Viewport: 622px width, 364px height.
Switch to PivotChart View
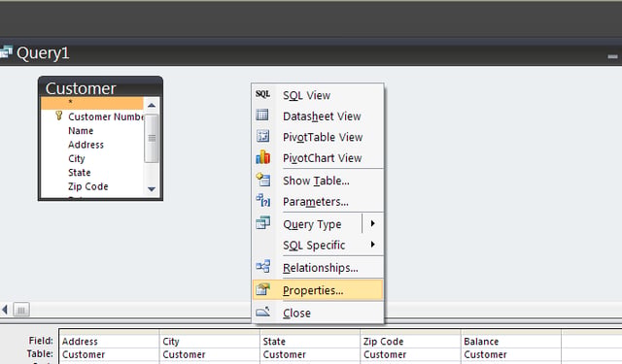click(318, 158)
